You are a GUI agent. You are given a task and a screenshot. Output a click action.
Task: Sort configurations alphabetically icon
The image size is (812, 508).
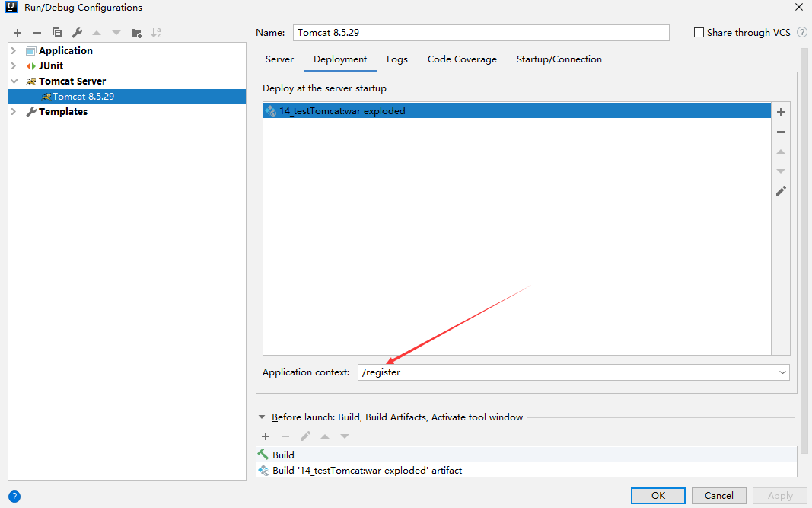pyautogui.click(x=156, y=33)
